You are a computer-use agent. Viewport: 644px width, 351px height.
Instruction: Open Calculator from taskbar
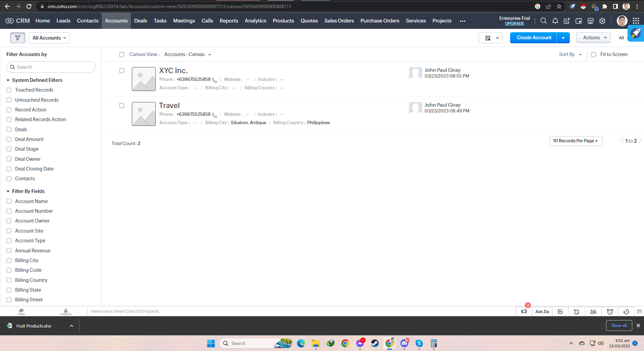tap(434, 343)
